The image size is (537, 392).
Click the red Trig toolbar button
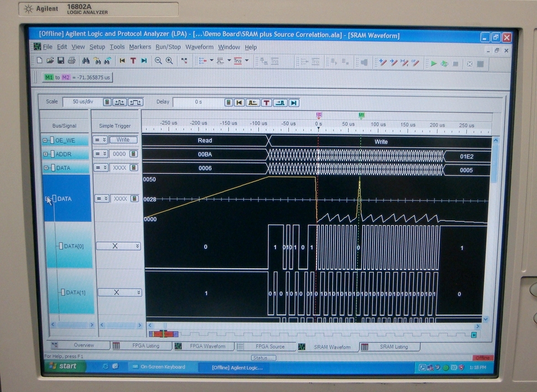click(238, 61)
